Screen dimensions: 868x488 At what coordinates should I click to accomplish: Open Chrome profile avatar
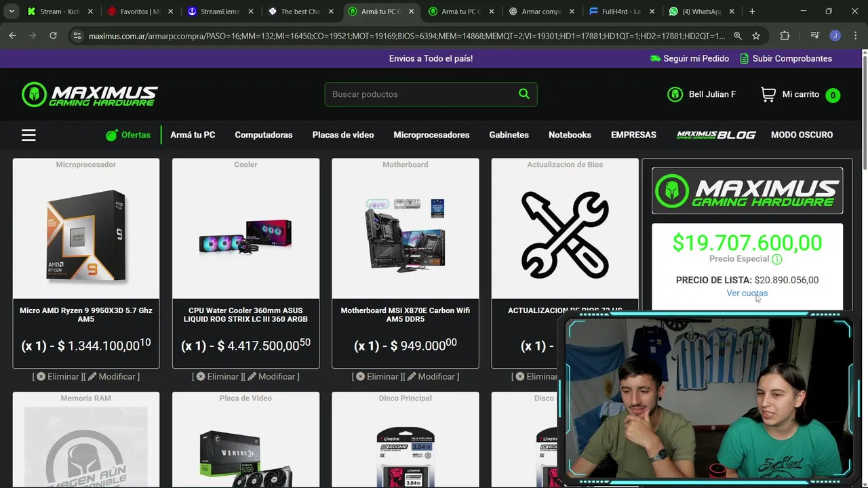click(835, 35)
